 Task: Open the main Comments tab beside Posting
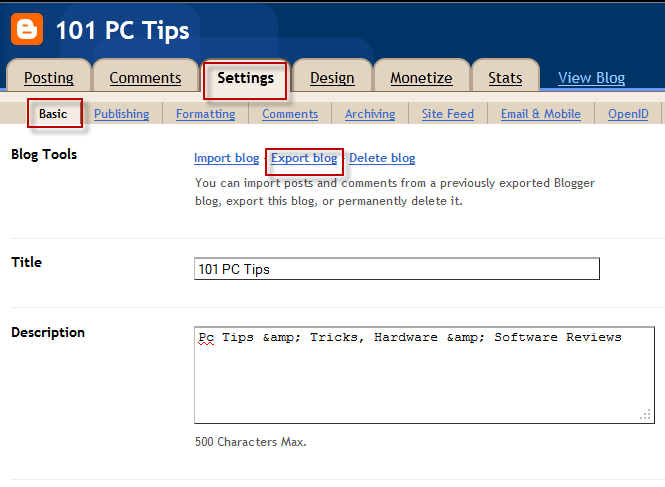(145, 78)
